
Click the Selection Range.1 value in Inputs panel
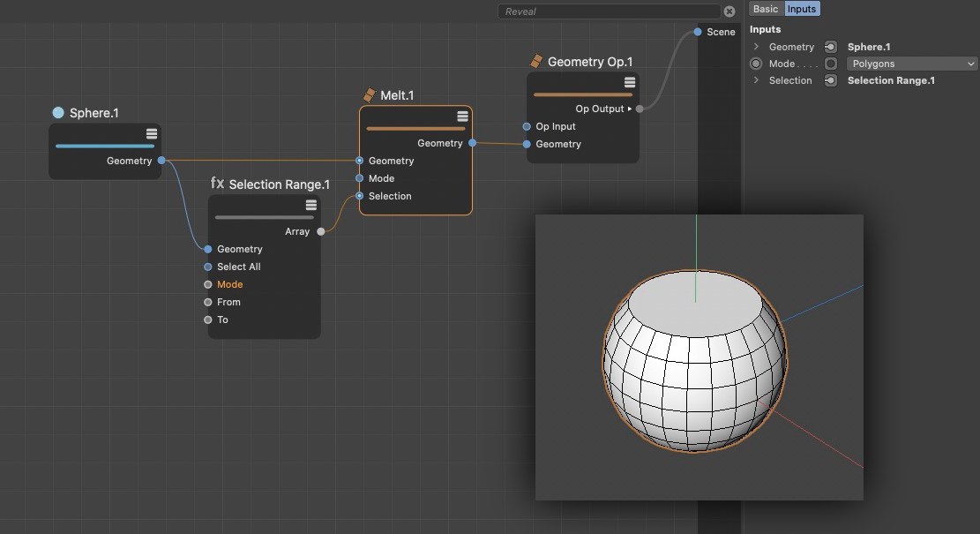[891, 80]
